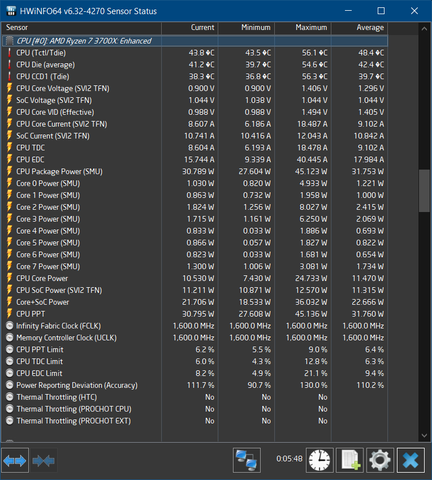Click the Average column header
The height and width of the screenshot is (480, 432).
pos(360,28)
